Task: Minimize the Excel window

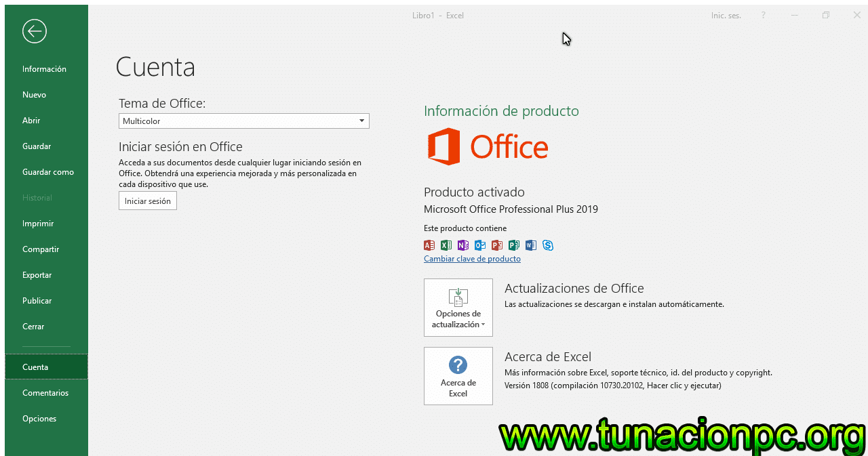Action: tap(795, 15)
